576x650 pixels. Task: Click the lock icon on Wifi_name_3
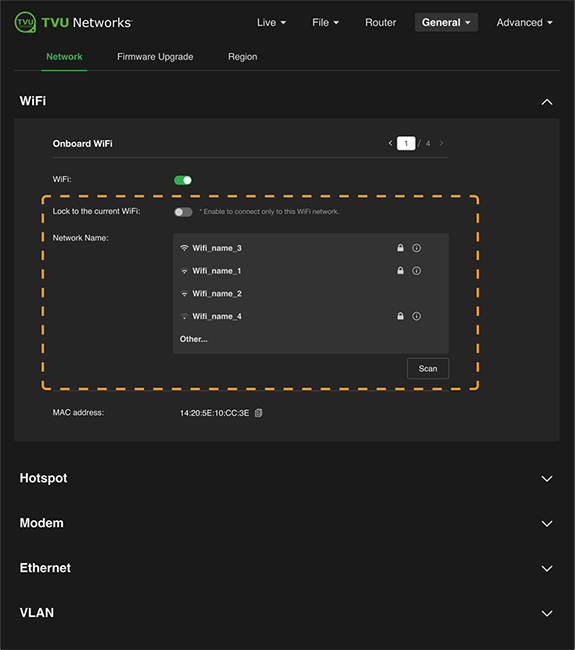point(400,247)
